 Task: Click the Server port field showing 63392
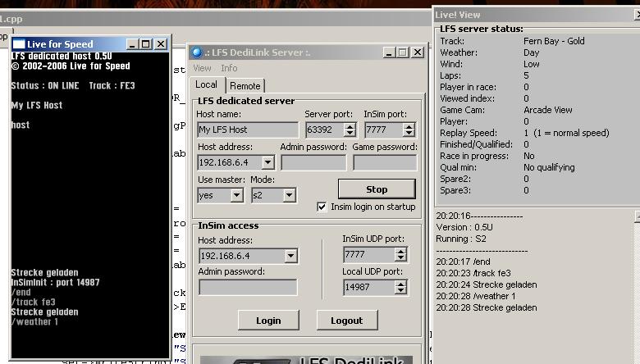[x=325, y=130]
